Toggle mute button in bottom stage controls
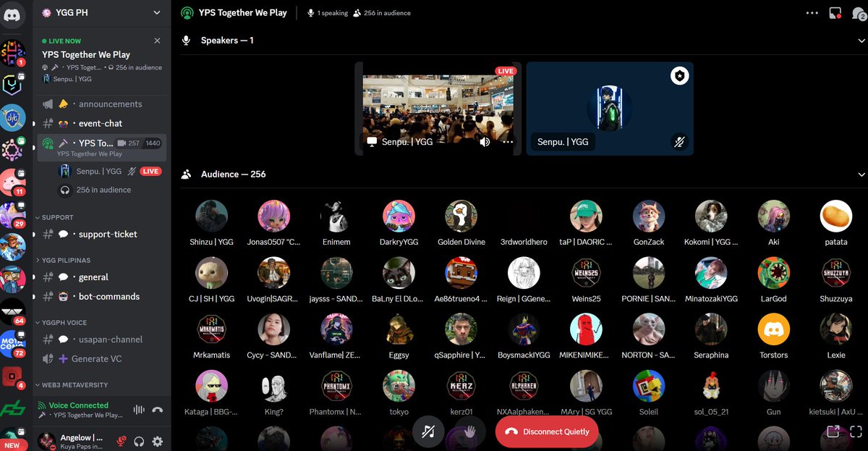The width and height of the screenshot is (868, 451). click(x=428, y=431)
